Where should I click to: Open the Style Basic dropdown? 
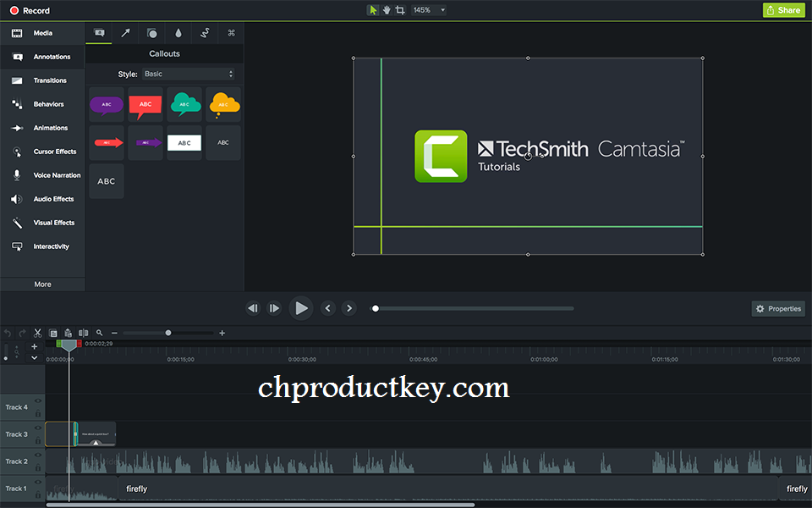pos(188,75)
